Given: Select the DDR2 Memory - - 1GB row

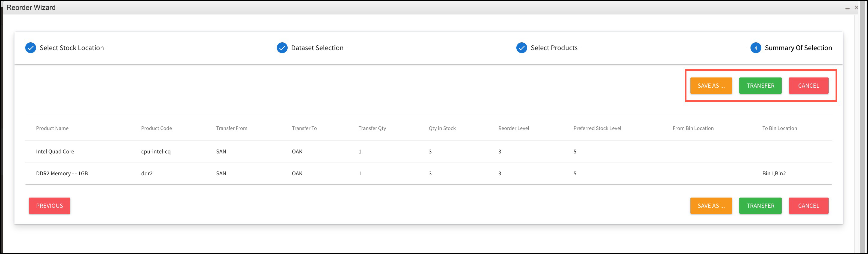Looking at the screenshot, I should (62, 173).
